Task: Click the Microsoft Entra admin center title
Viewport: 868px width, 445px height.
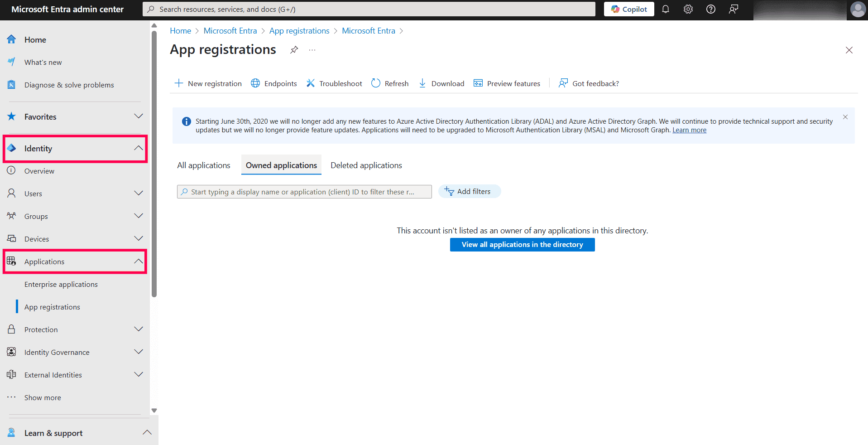Action: point(67,9)
